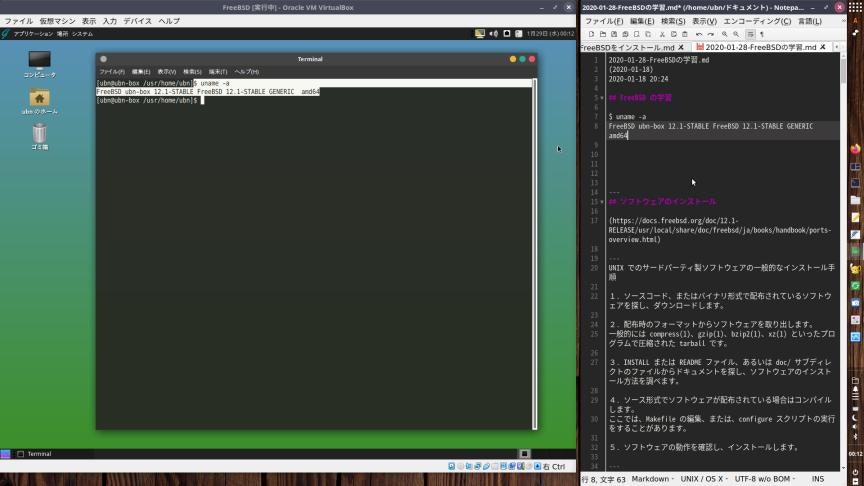The image size is (864, 486).
Task: Select the 2020-01-28-FreeBSDの学習.md tab
Action: pyautogui.click(x=760, y=47)
